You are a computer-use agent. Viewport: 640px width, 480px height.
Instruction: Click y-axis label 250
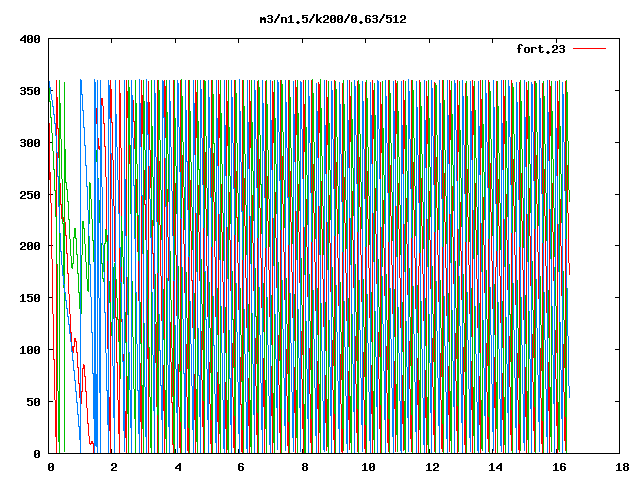click(30, 195)
